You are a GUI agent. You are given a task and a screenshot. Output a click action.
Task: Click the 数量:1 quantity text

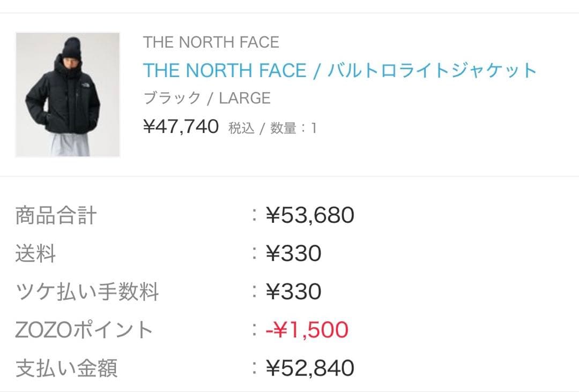(293, 129)
